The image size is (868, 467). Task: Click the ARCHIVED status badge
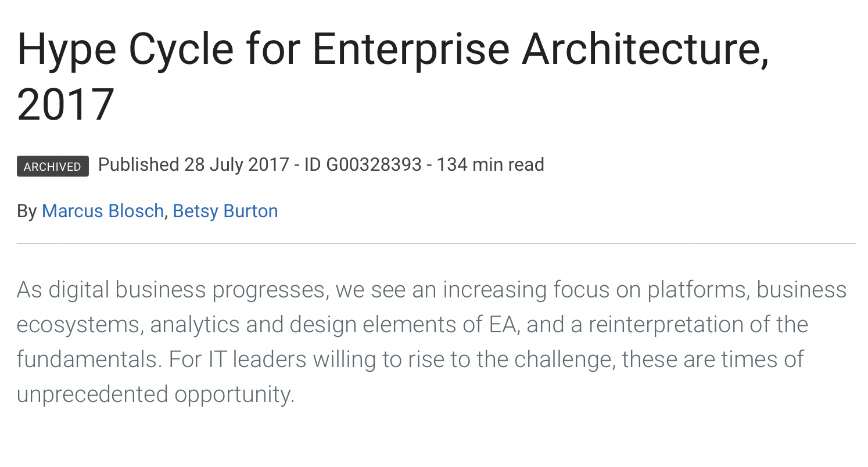[53, 166]
